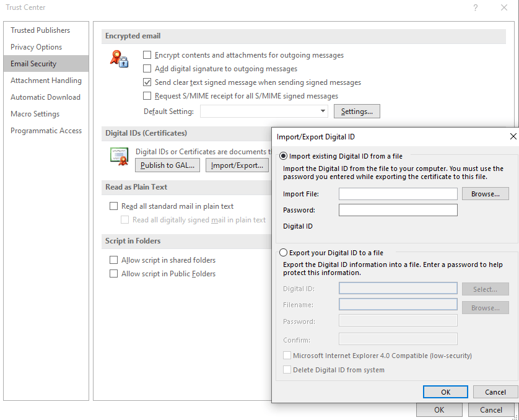Go to Macro Settings in sidebar
Screen dimensions: 519x420
[35, 114]
